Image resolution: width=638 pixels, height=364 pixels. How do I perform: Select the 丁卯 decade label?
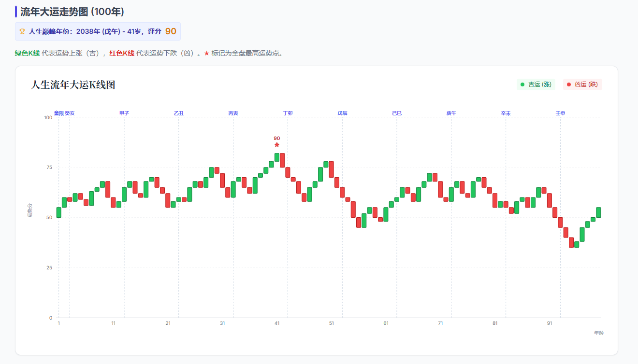[x=288, y=113]
